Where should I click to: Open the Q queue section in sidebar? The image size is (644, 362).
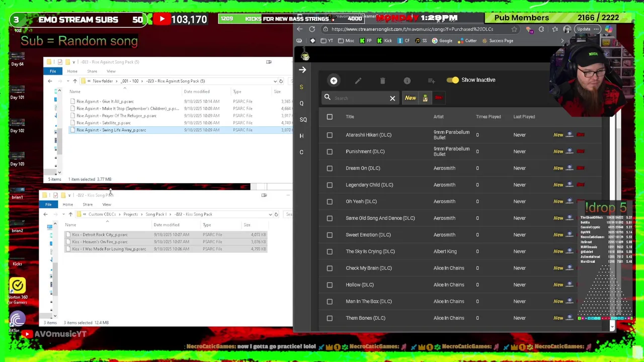[301, 103]
